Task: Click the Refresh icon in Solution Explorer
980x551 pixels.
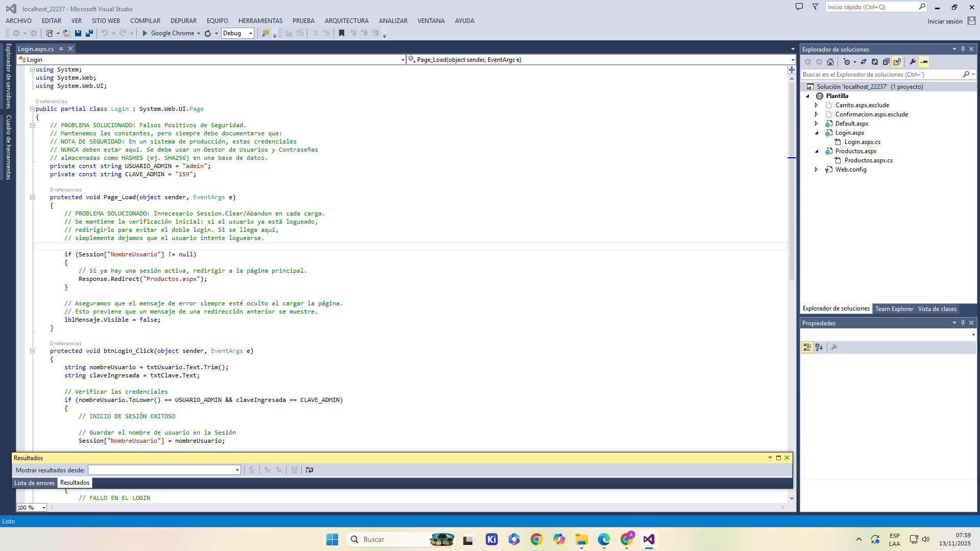Action: pos(875,62)
